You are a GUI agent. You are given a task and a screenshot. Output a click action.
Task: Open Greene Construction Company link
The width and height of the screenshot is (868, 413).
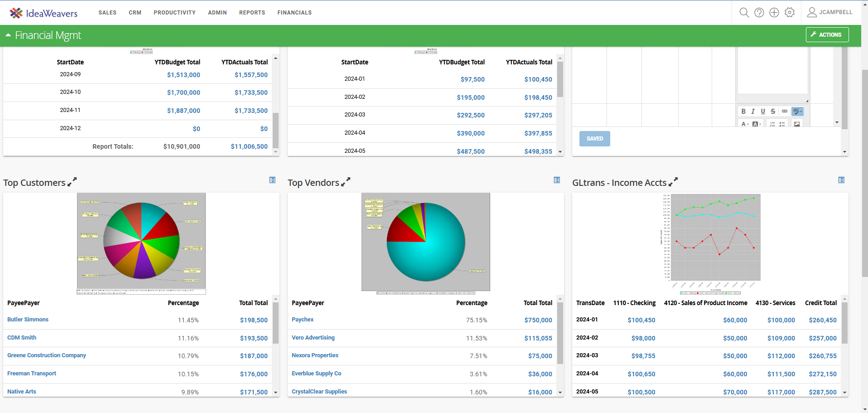(x=47, y=355)
